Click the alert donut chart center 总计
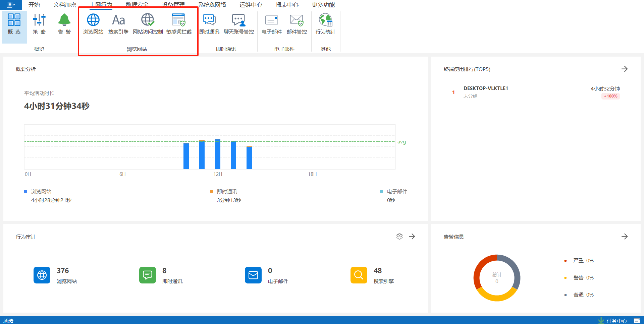 coord(497,278)
